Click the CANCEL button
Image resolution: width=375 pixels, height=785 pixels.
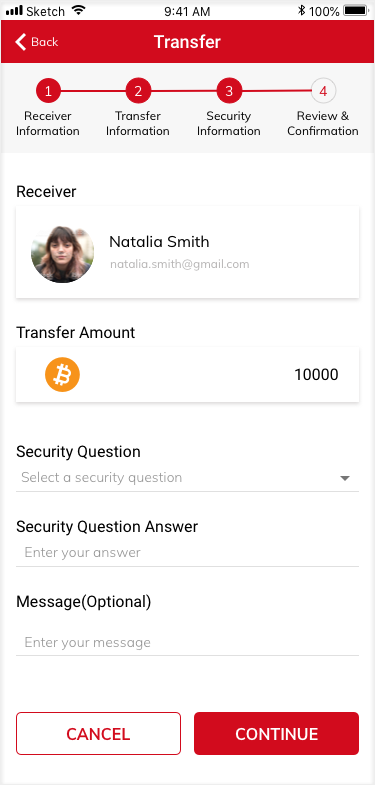[x=98, y=733]
